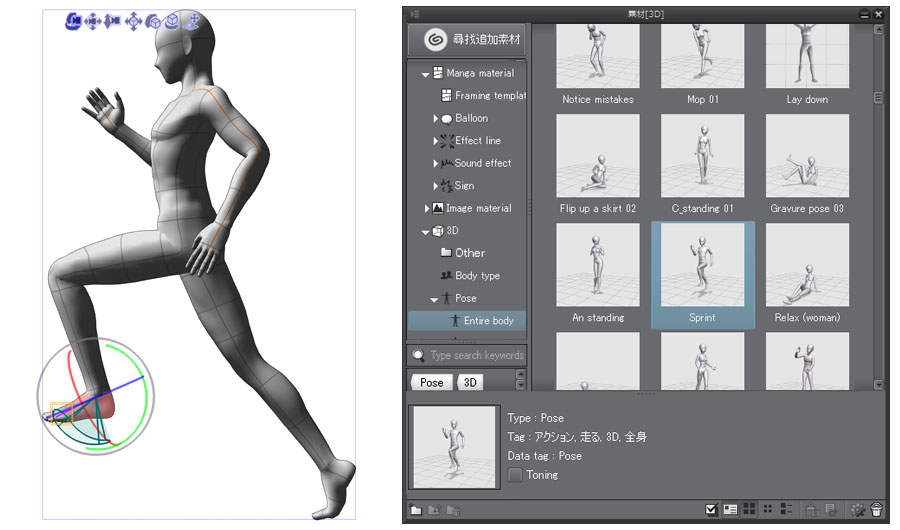Click the search for additional materials button

467,39
